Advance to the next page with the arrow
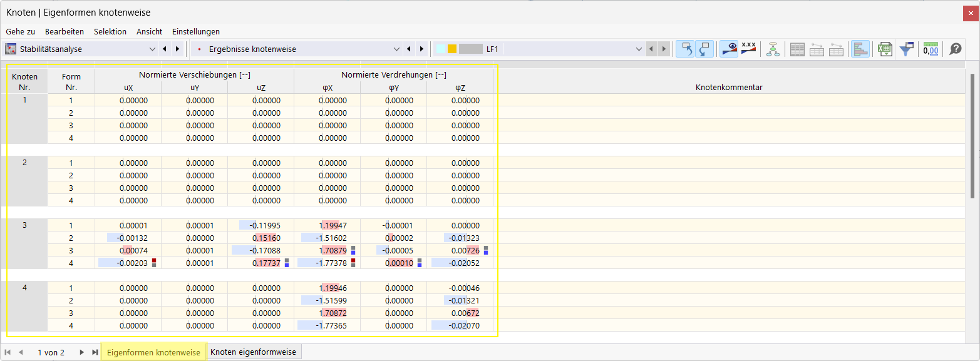Screen dimensions: 980x361 (x=81, y=352)
